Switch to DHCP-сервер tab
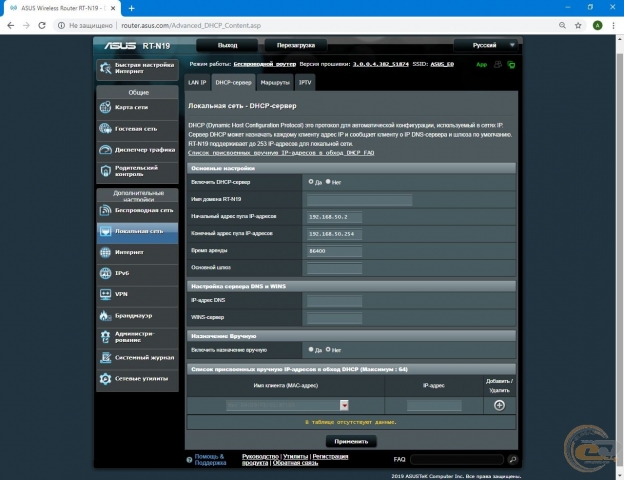This screenshot has height=480, width=624. click(x=234, y=82)
